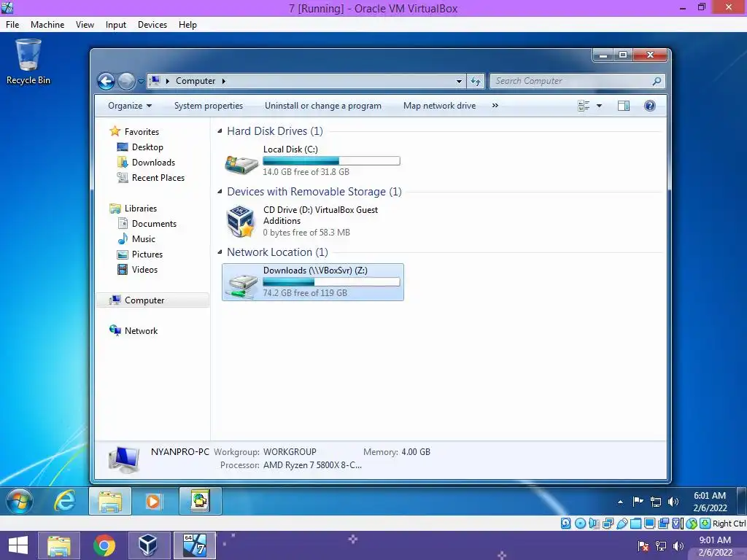747x560 pixels.
Task: Collapse the Network Location group
Action: coord(220,252)
